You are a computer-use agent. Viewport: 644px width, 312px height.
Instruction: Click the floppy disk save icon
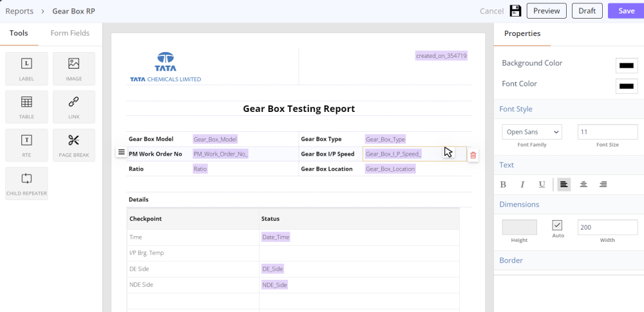[515, 11]
